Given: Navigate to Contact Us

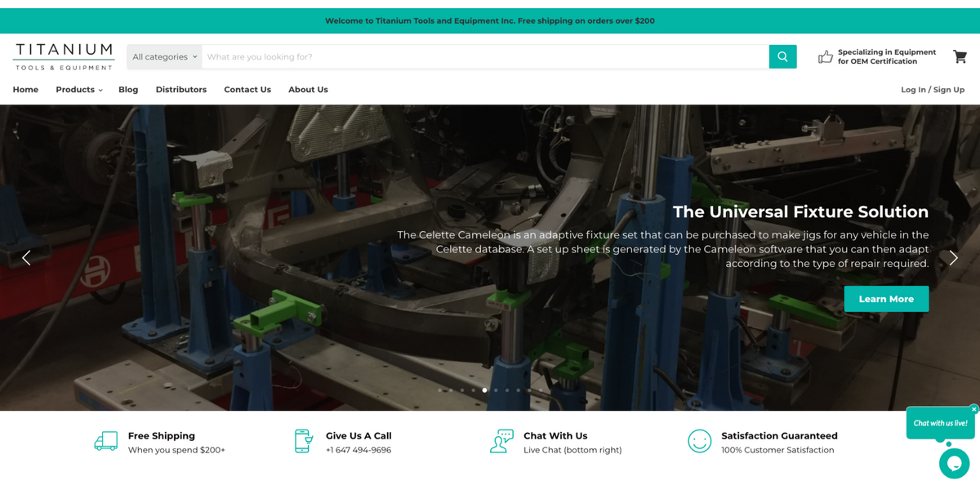Looking at the screenshot, I should pyautogui.click(x=247, y=89).
